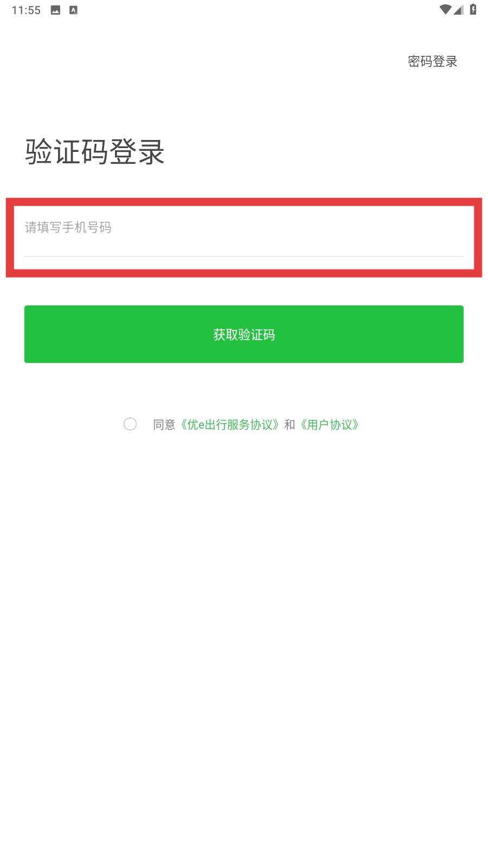Screen dimensions: 488x868
Task: Tap the 和 text between agreement links
Action: click(290, 425)
